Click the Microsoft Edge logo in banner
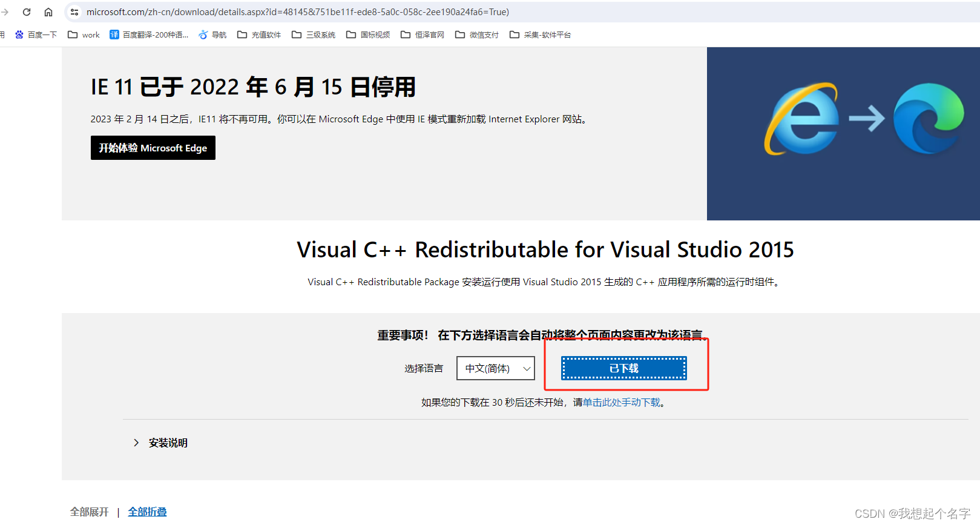This screenshot has height=525, width=980. pos(929,118)
